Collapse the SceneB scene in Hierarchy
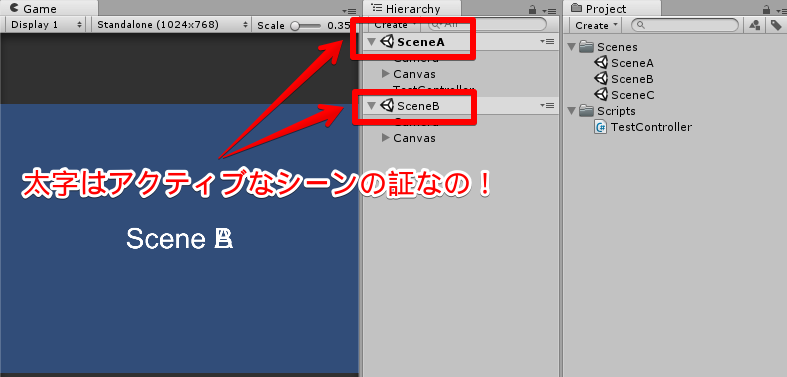 (371, 106)
